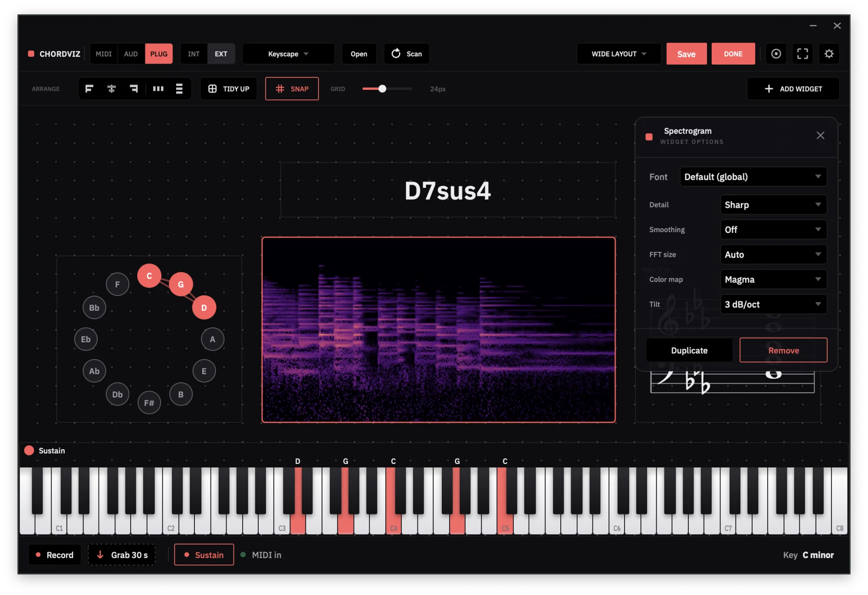This screenshot has height=595, width=868.
Task: Select the Eb note circle
Action: click(x=85, y=339)
